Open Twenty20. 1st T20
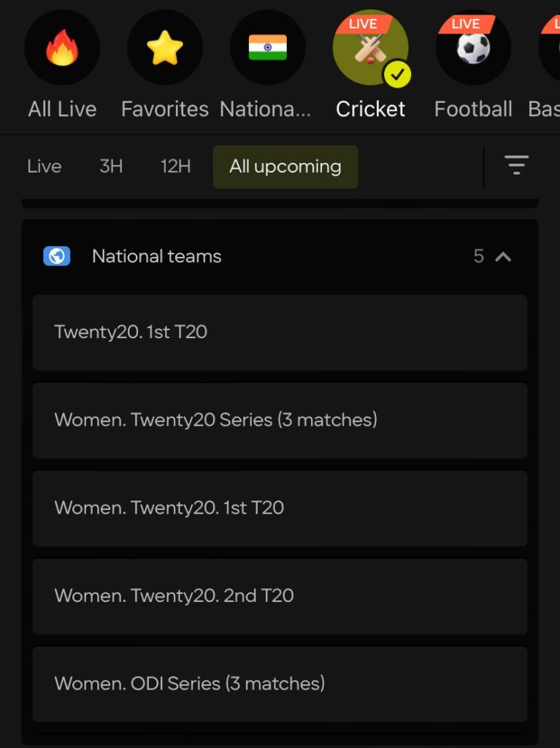Image resolution: width=560 pixels, height=748 pixels. coord(280,332)
